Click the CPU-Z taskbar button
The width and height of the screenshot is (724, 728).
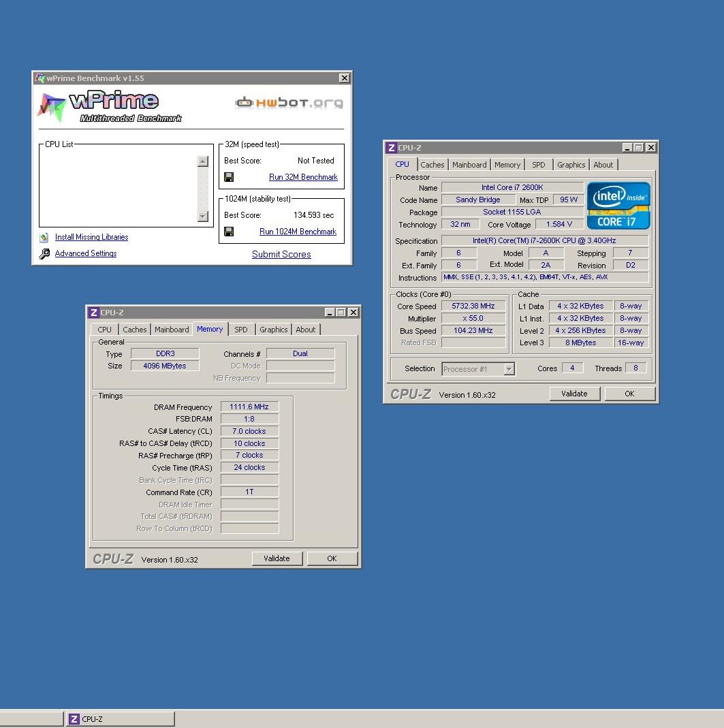click(x=121, y=718)
